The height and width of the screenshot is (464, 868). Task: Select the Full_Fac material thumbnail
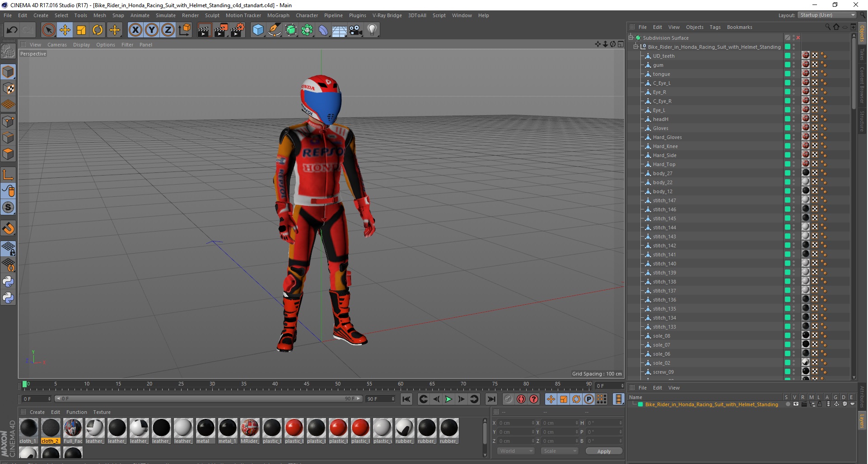73,432
